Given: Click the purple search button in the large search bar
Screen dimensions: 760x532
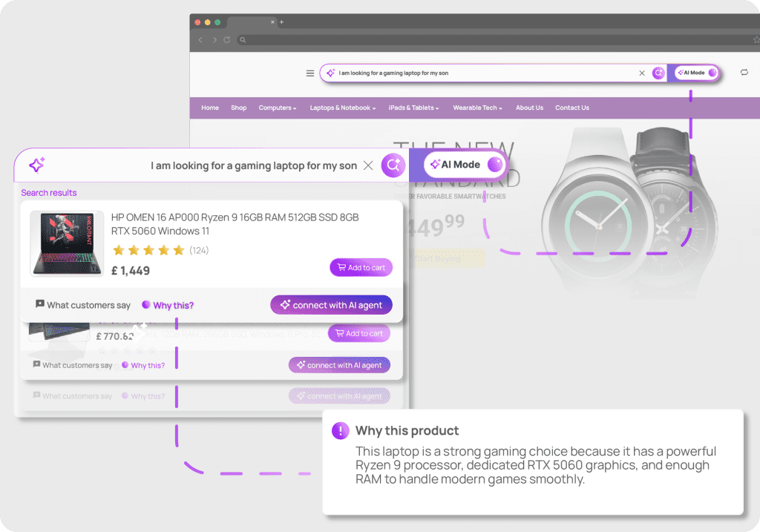Looking at the screenshot, I should 392,165.
